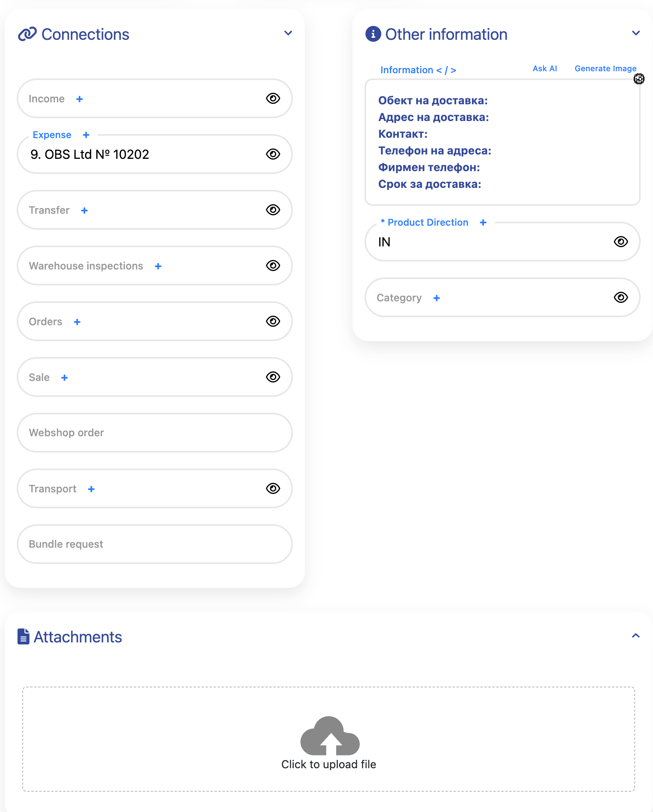Toggle the Attachments section chevron

[636, 636]
